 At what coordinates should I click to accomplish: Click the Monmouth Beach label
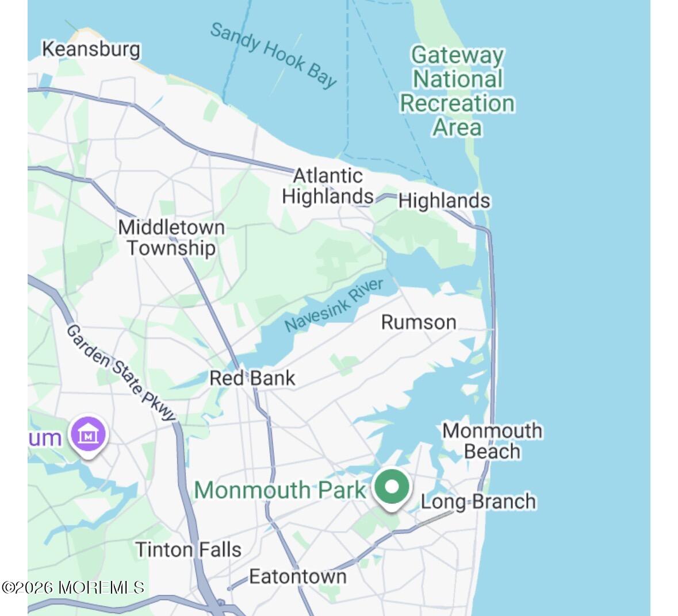492,441
